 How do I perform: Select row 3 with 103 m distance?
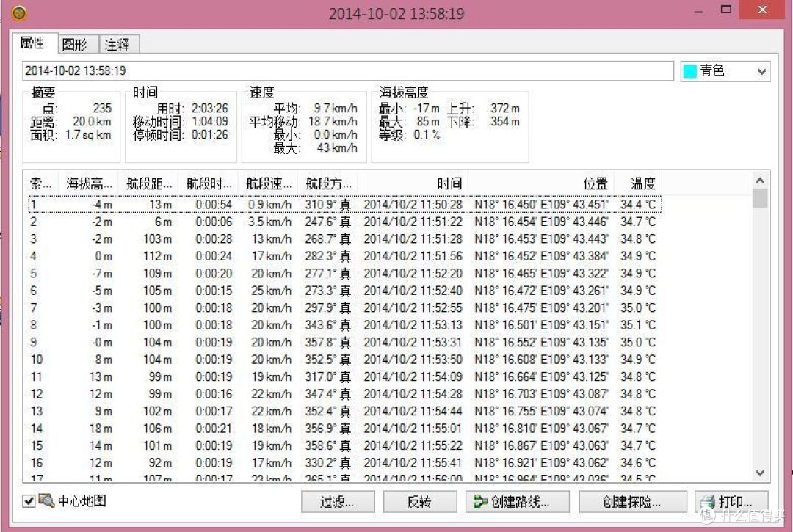coord(345,238)
